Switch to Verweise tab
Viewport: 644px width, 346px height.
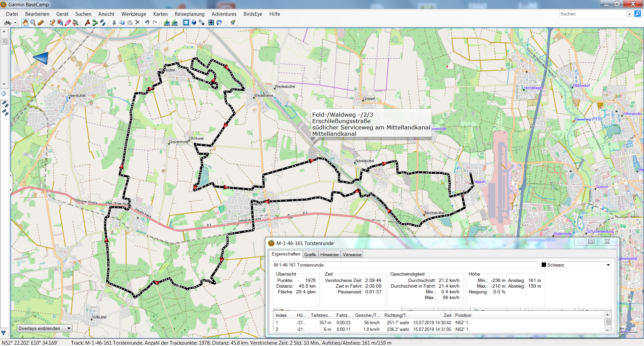tap(352, 254)
